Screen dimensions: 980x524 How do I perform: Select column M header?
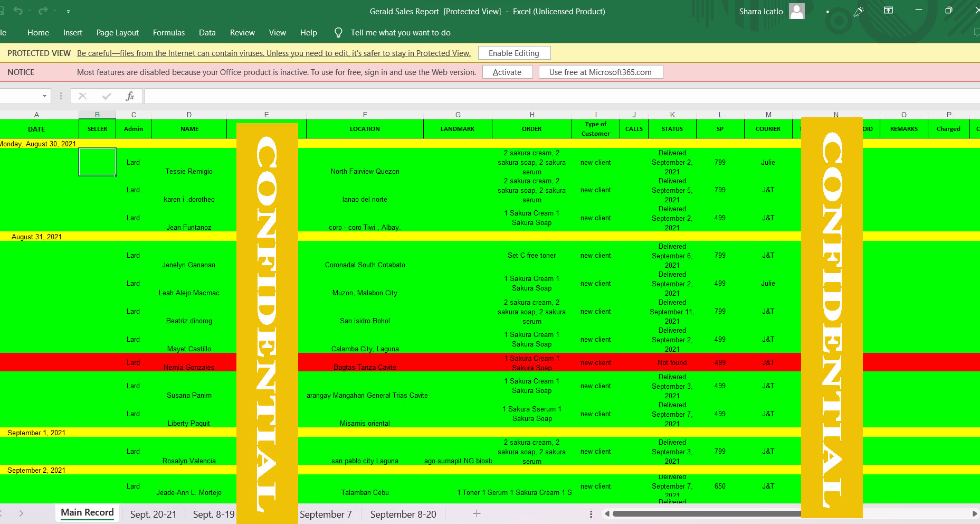click(768, 115)
